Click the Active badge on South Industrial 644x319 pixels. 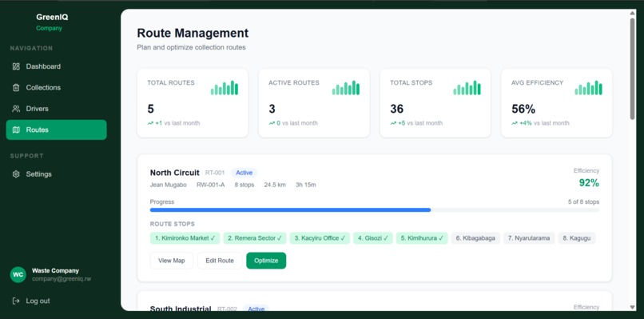[x=256, y=309]
